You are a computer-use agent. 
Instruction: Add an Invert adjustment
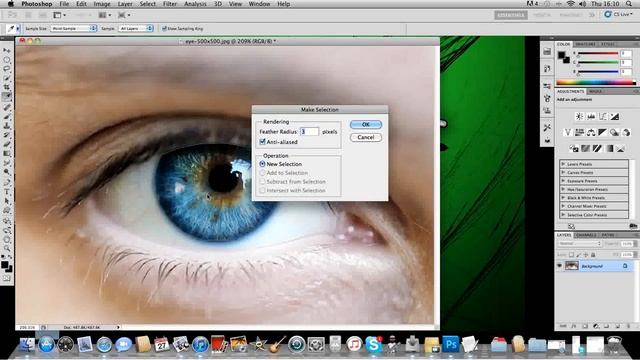[574, 148]
